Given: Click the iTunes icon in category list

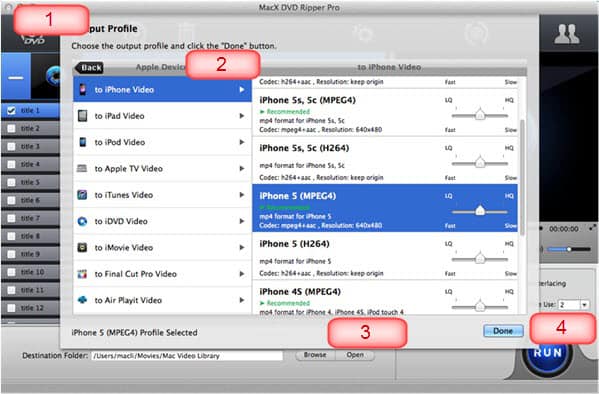Looking at the screenshot, I should pos(82,195).
